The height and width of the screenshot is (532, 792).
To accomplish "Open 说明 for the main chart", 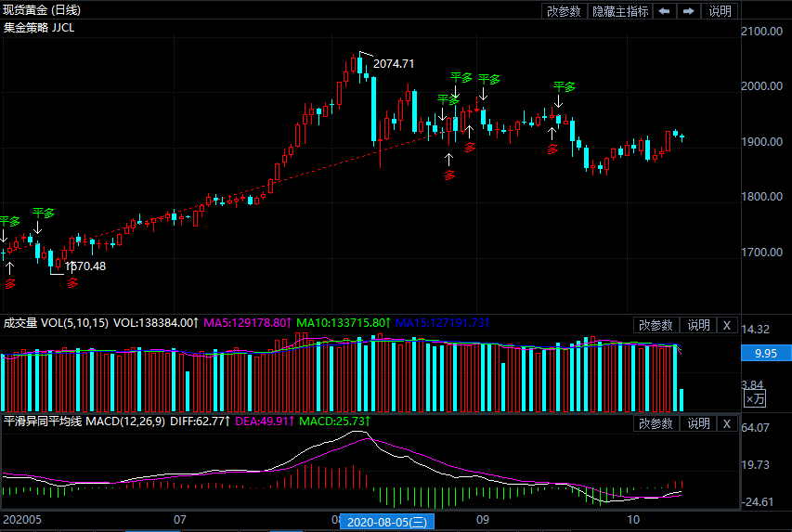I will (721, 11).
